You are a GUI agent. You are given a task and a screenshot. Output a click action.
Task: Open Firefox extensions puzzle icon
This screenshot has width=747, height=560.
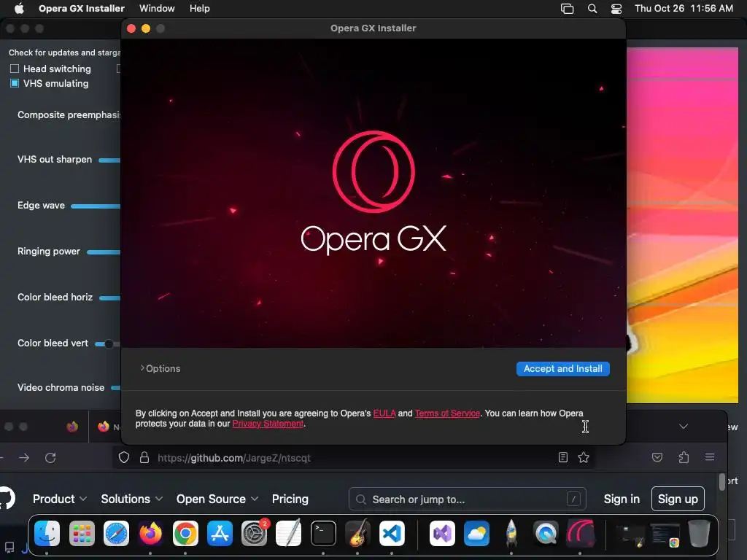(684, 458)
